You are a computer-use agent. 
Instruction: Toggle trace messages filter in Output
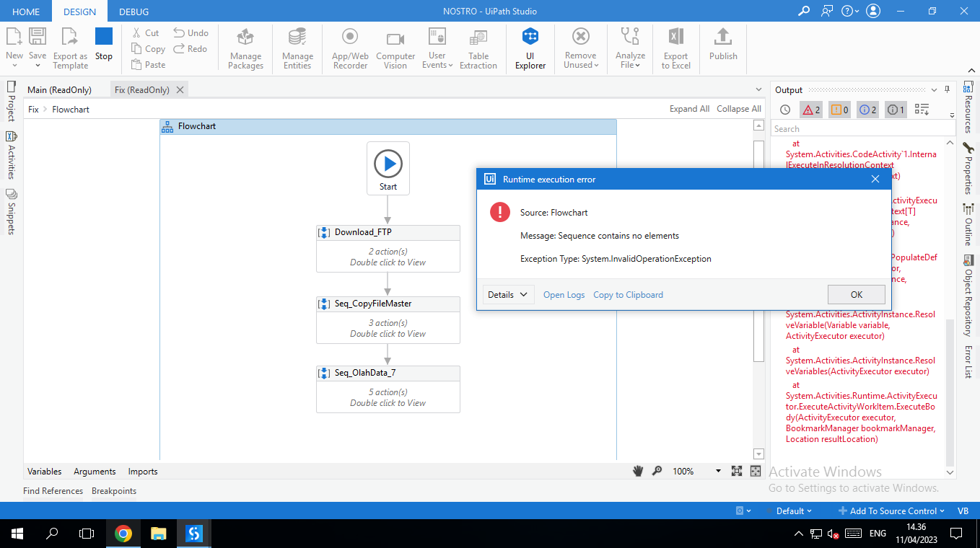896,110
